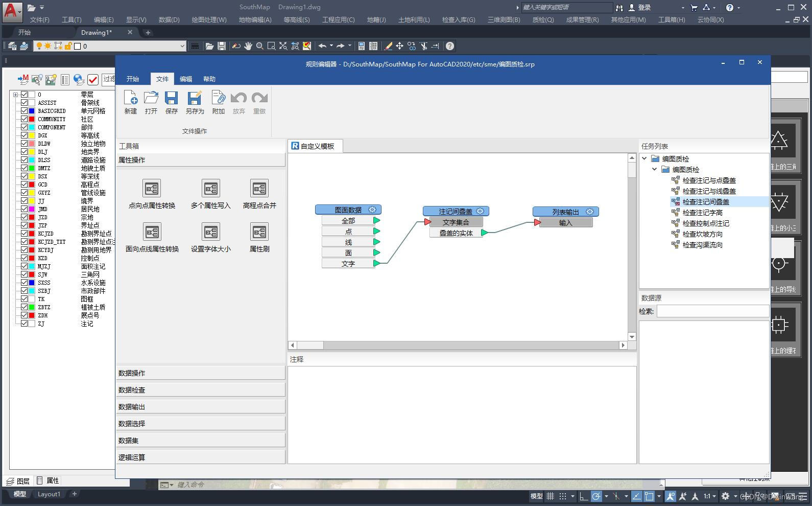
Task: Select the 检查注记字高 task
Action: tap(702, 213)
